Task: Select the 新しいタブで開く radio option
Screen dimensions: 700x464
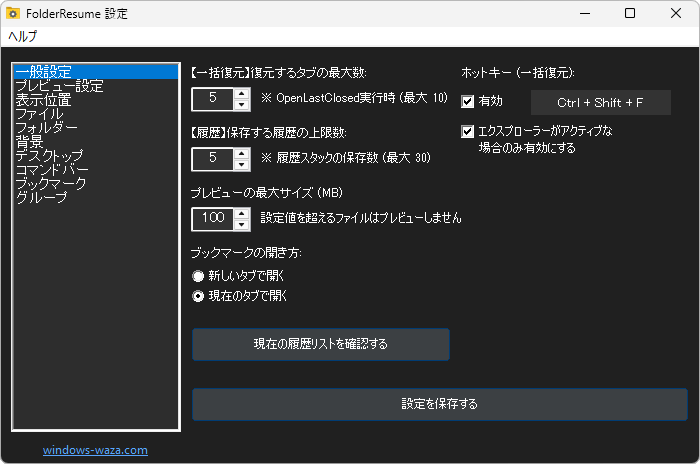Action: click(198, 276)
